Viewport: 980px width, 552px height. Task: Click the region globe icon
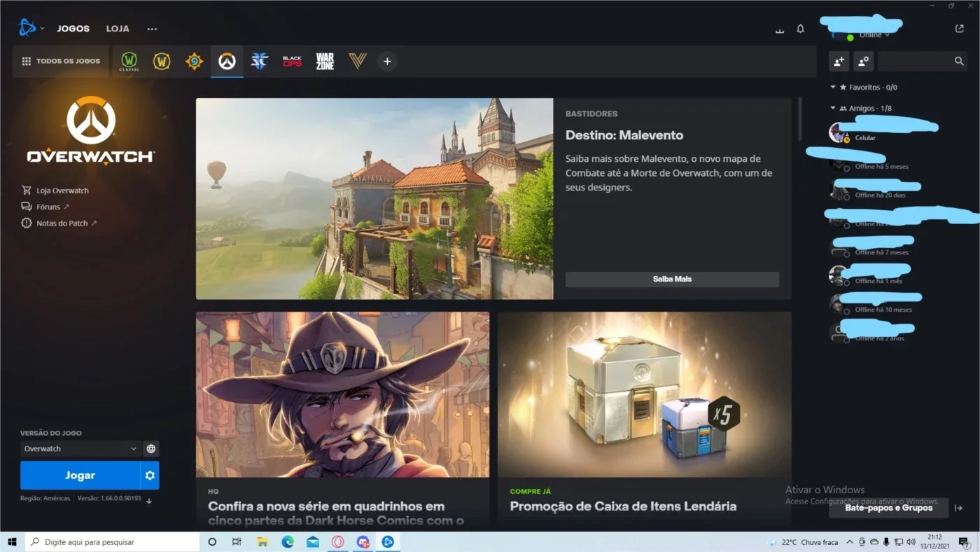(151, 448)
